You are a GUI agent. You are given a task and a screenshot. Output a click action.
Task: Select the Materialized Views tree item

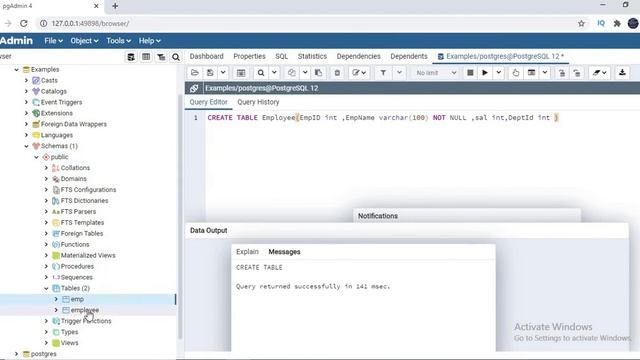[x=88, y=256]
